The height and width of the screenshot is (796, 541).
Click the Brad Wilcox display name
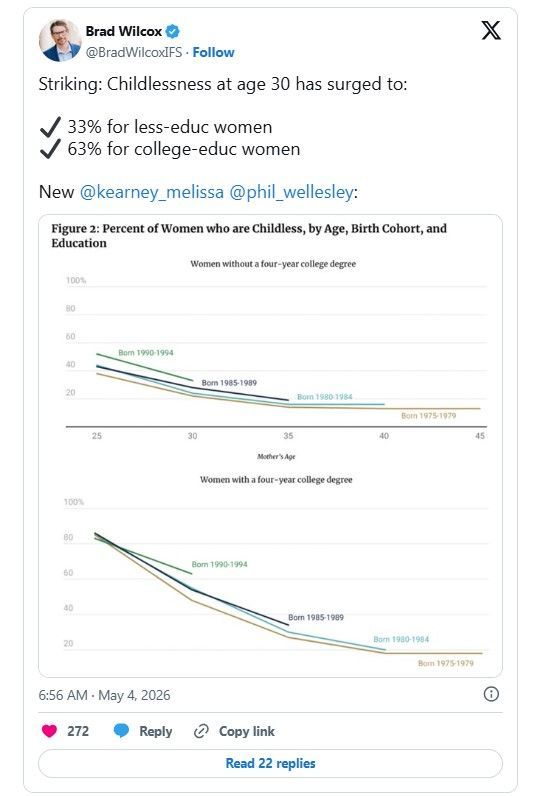tap(123, 31)
